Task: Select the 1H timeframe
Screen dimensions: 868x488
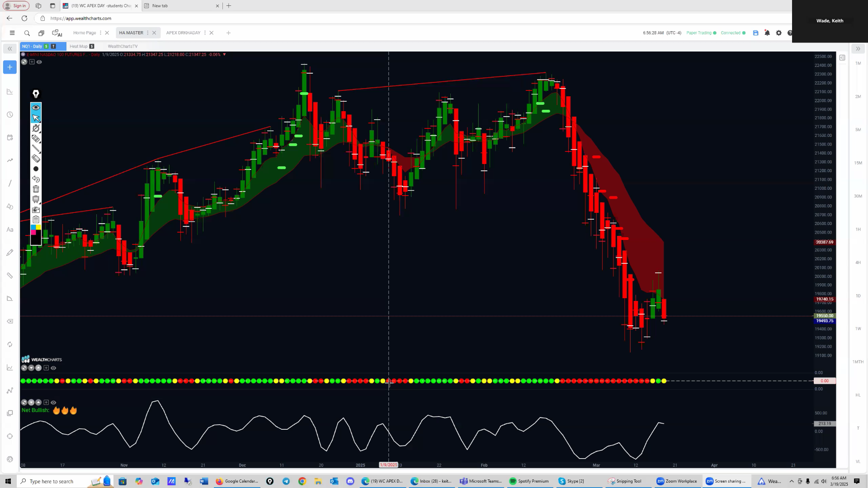Action: 858,230
